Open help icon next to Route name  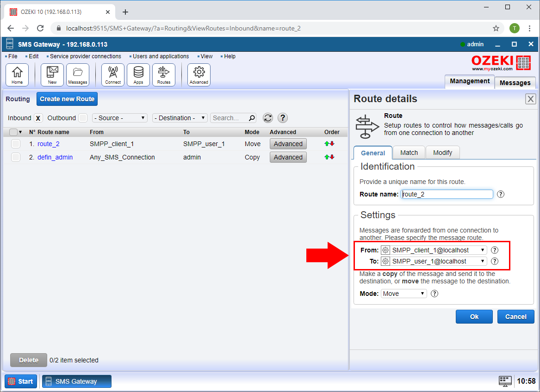(501, 194)
